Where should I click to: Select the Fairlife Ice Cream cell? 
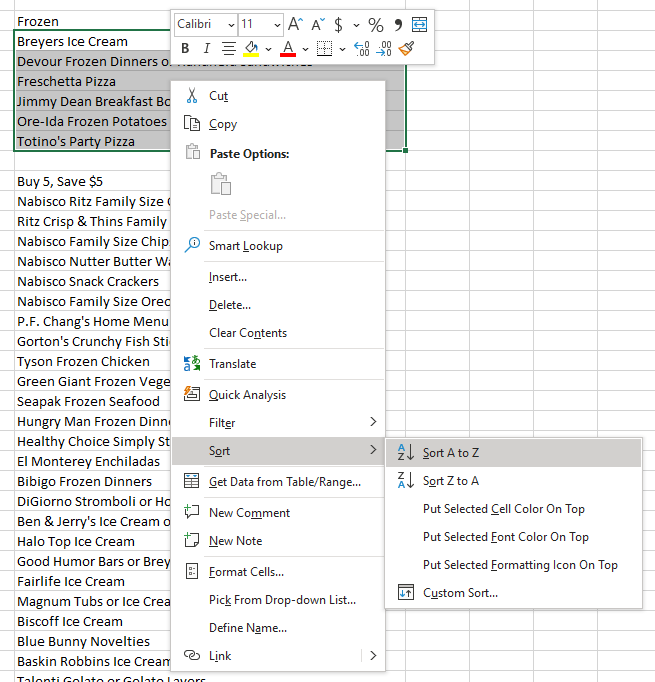tap(92, 582)
